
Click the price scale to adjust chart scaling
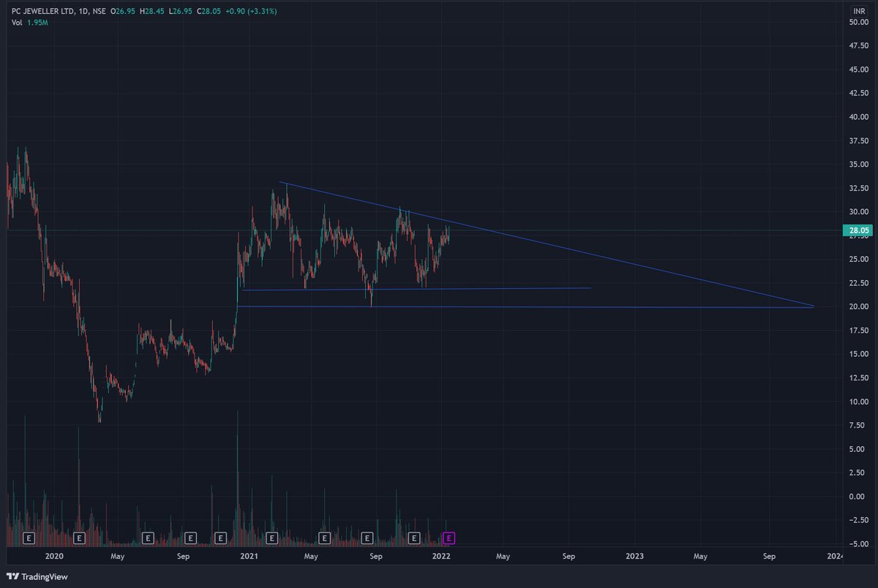tap(856, 293)
